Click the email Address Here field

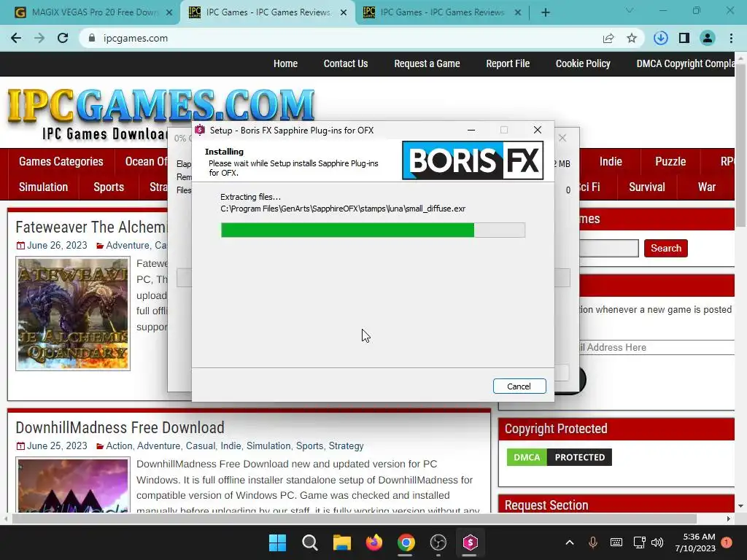point(657,347)
